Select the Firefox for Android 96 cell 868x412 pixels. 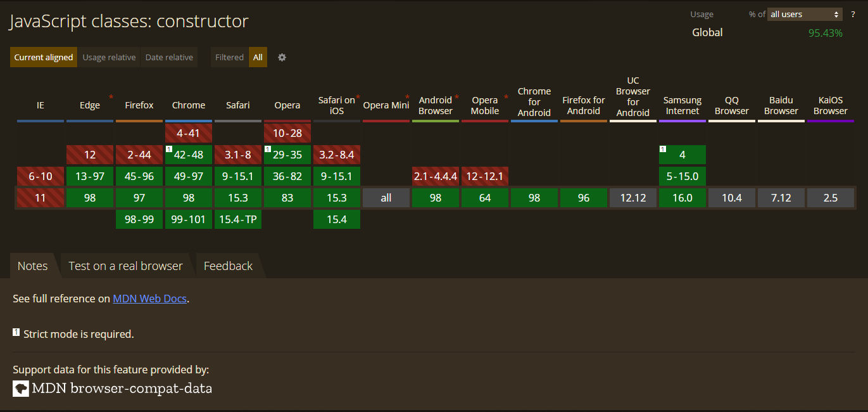pos(584,198)
